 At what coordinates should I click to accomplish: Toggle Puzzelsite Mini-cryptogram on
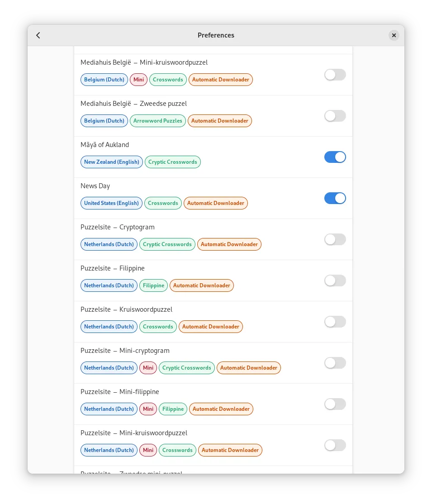[x=335, y=363]
